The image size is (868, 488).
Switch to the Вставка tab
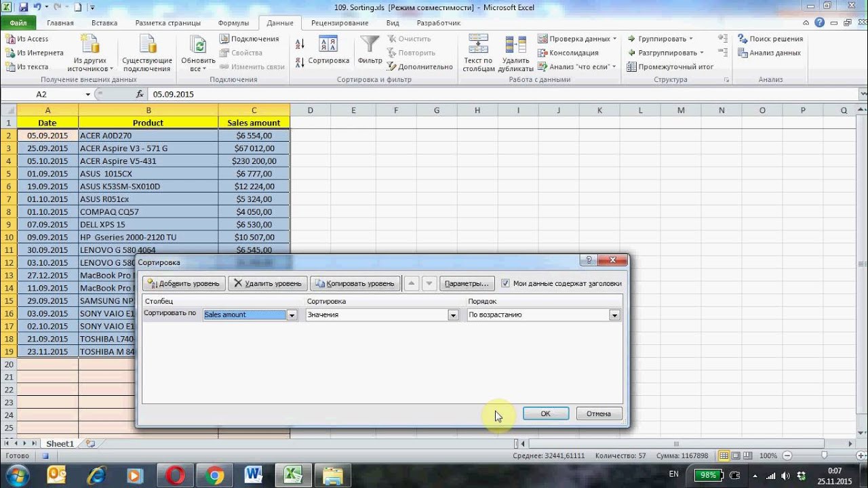click(x=104, y=22)
